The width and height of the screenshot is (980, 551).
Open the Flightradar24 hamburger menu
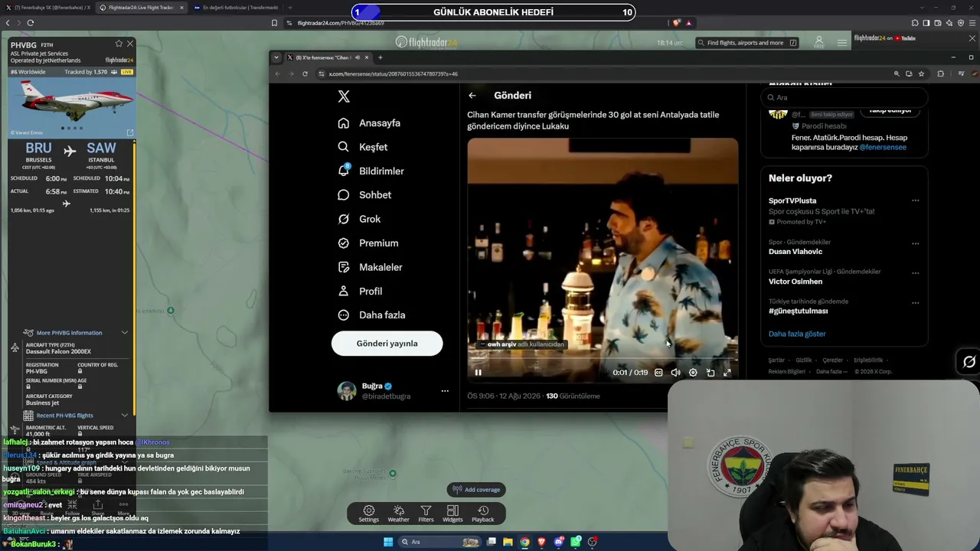pyautogui.click(x=842, y=42)
